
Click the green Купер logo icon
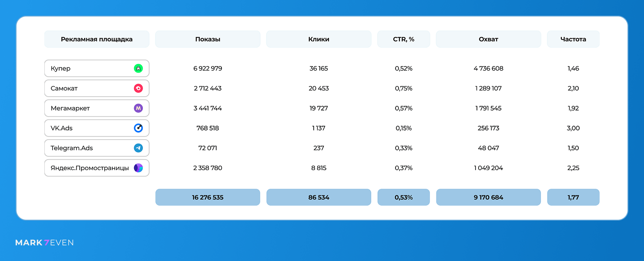pos(138,68)
